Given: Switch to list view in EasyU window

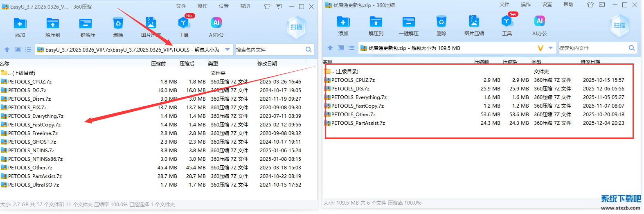Looking at the screenshot, I should pyautogui.click(x=28, y=50).
